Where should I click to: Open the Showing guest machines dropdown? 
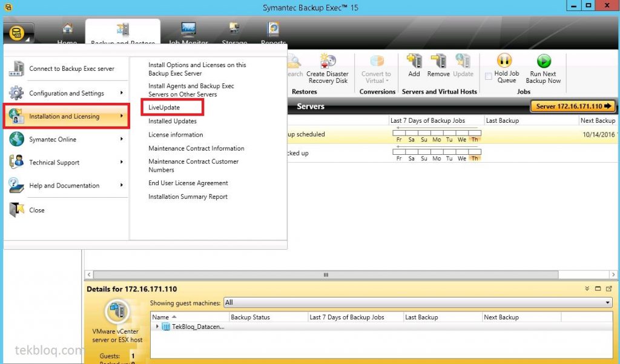coord(608,302)
